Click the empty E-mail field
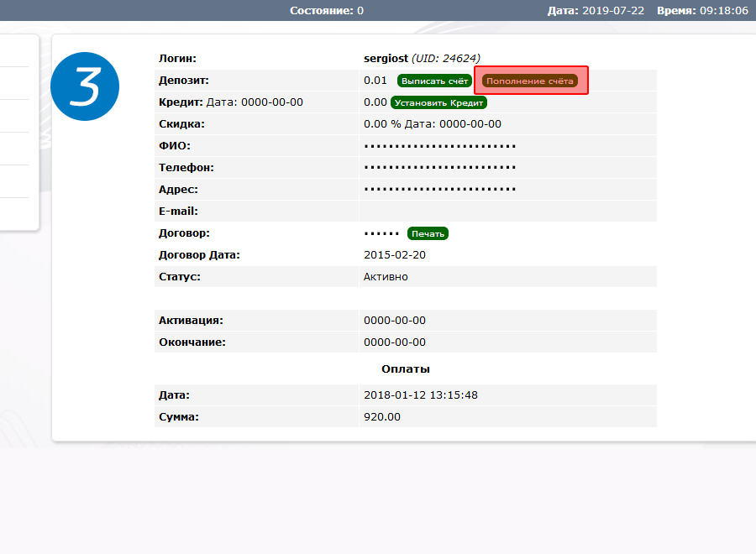 (x=507, y=212)
